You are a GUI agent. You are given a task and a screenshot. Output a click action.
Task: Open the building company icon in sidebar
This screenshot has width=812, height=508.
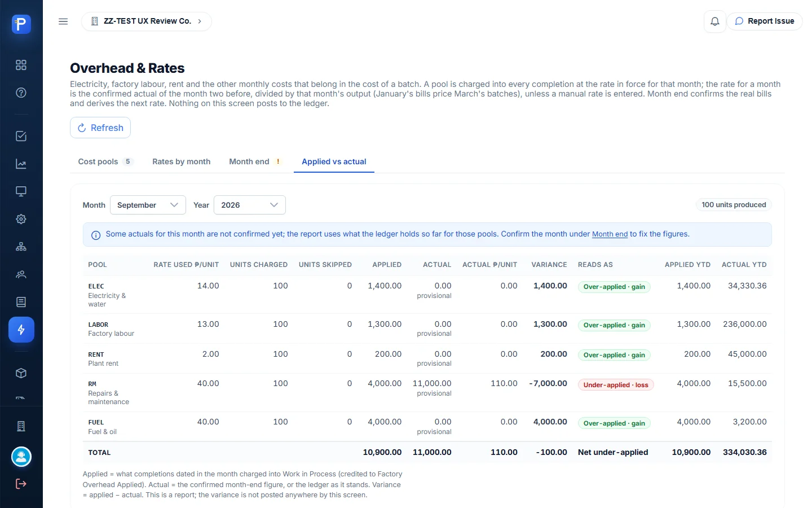(x=21, y=426)
